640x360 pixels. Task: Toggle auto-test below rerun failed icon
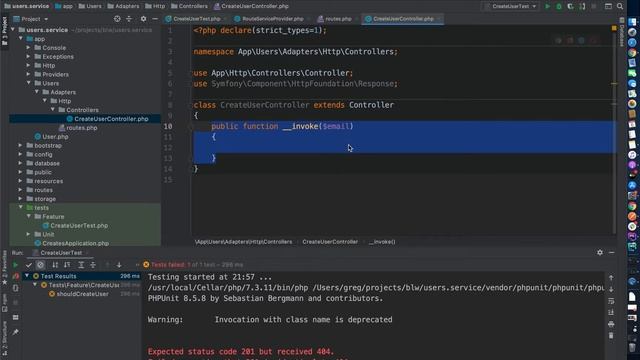(16, 288)
